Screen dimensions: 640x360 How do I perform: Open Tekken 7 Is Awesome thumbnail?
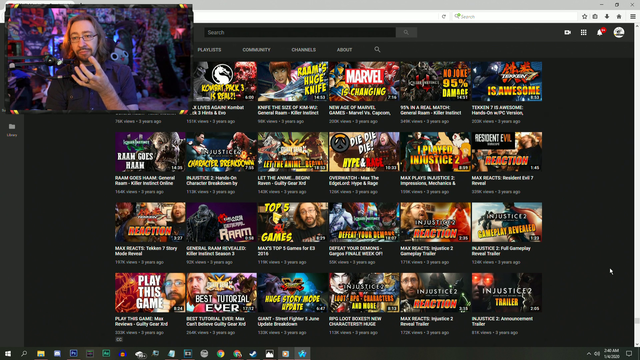tap(507, 81)
